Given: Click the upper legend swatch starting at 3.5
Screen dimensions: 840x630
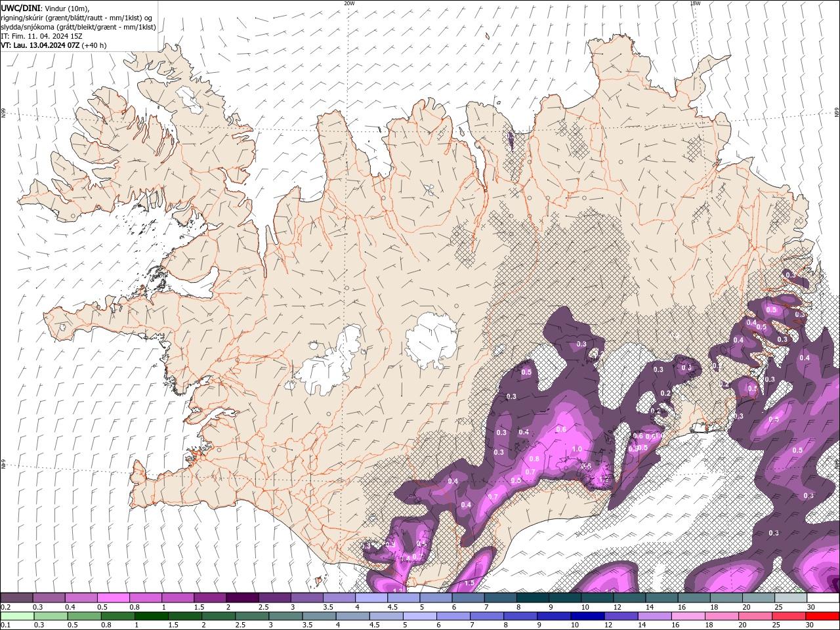Looking at the screenshot, I should tap(339, 598).
